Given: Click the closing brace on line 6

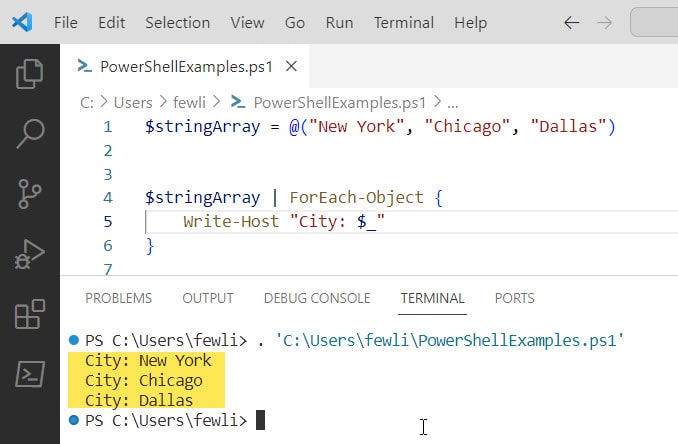Looking at the screenshot, I should (x=150, y=246).
